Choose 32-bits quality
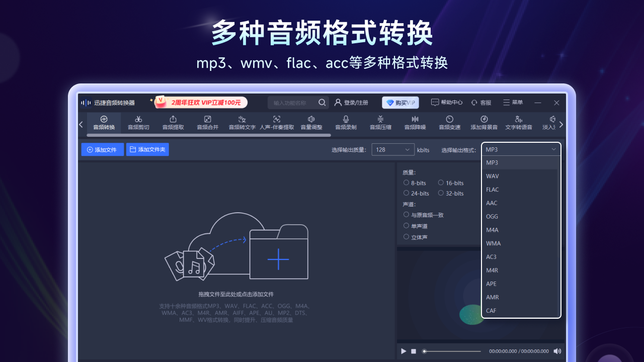The width and height of the screenshot is (644, 362). click(x=451, y=193)
